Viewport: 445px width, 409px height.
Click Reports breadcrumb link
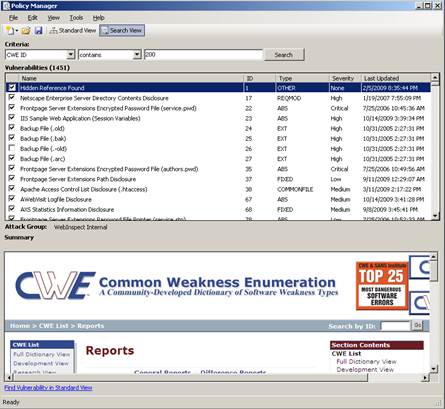(x=91, y=326)
